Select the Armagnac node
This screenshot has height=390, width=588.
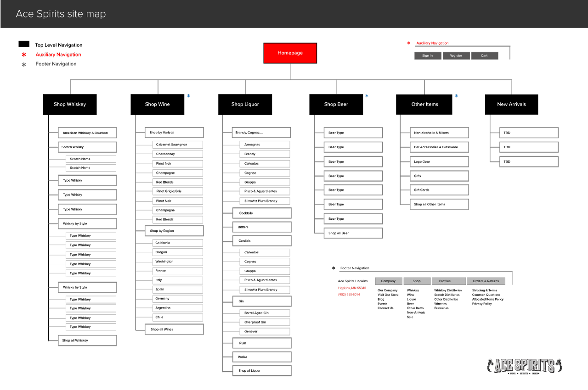(x=265, y=145)
